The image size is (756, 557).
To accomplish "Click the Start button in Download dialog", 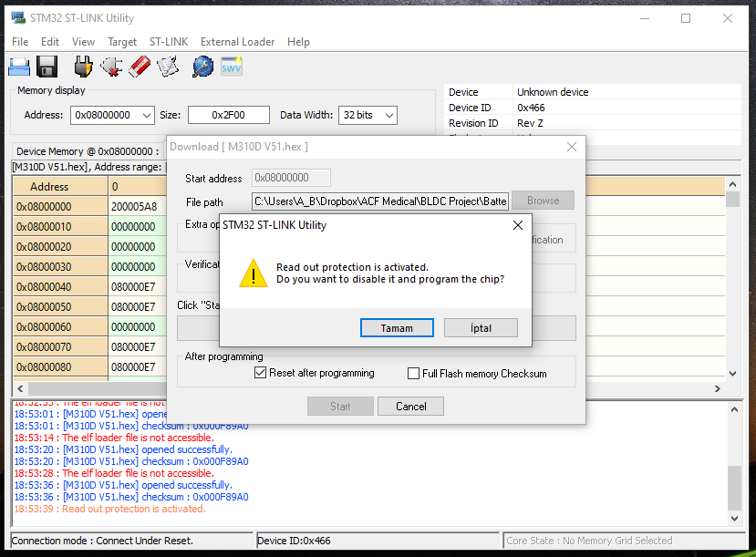I will [x=340, y=407].
